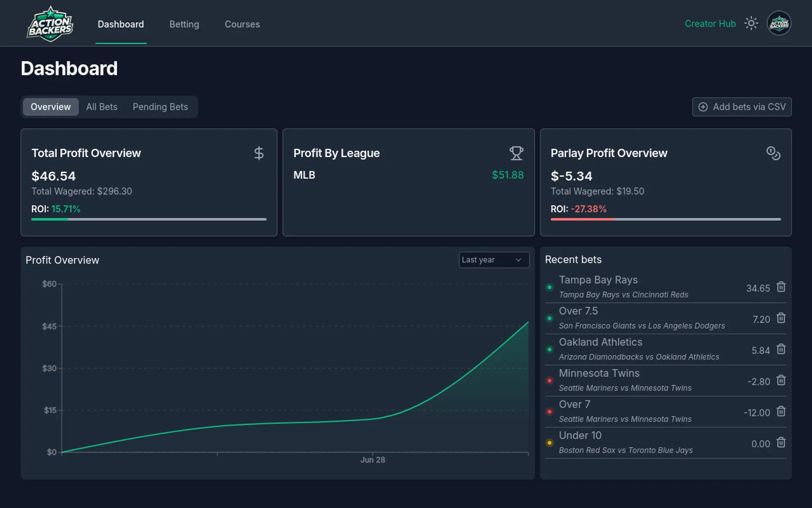812x508 pixels.
Task: Switch to All Bets tab
Action: click(x=102, y=107)
